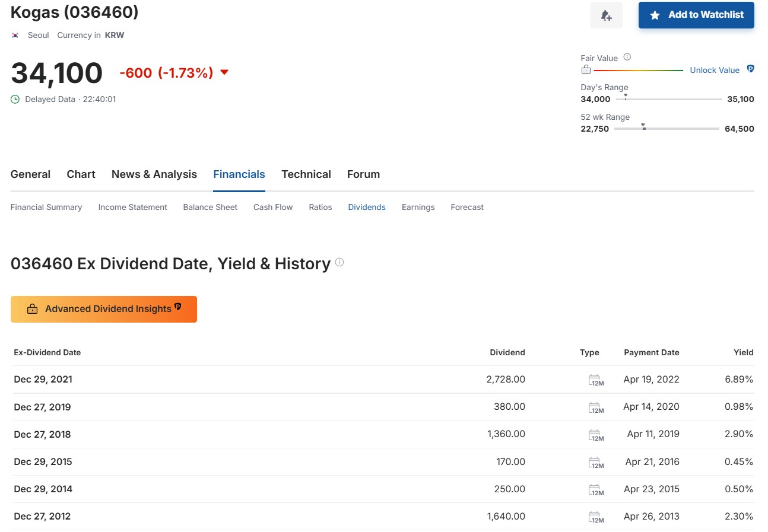Open the Earnings sub-tab
This screenshot has width=768, height=532.
418,207
